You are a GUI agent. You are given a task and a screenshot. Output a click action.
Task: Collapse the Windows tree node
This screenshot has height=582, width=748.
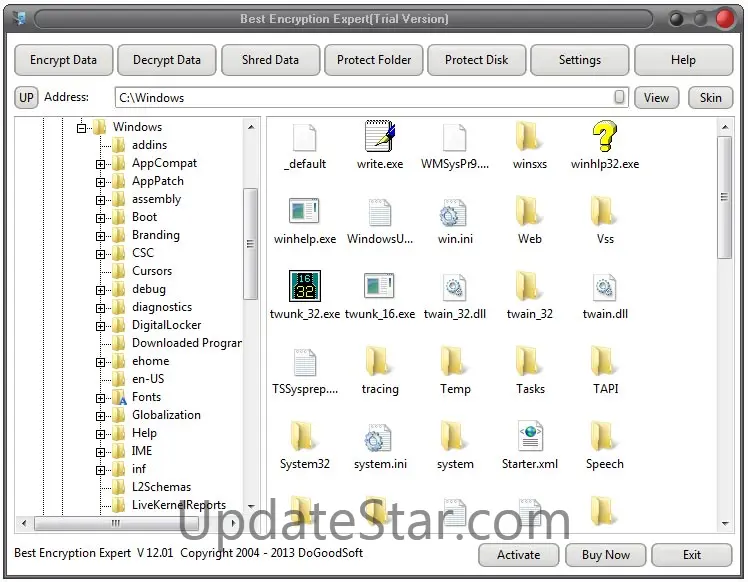point(82,128)
